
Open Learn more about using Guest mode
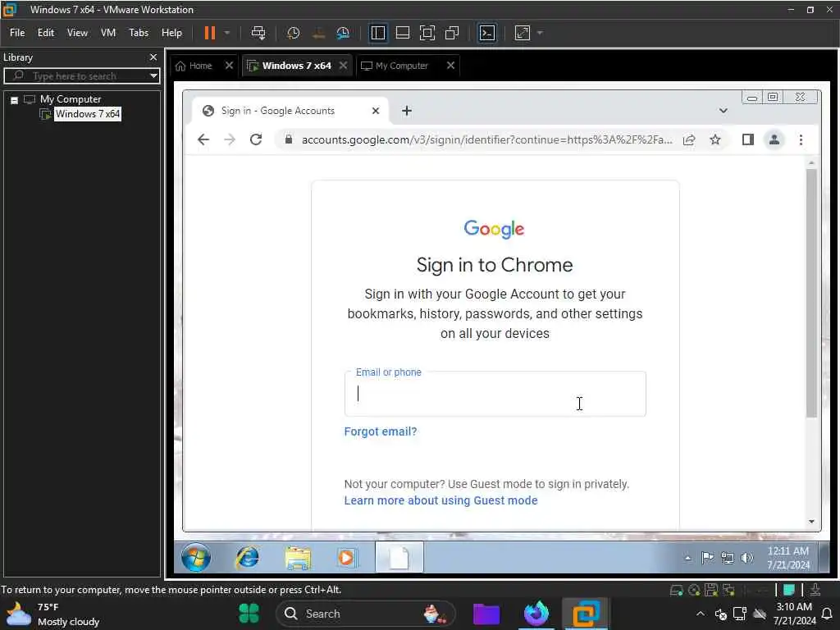pyautogui.click(x=441, y=500)
